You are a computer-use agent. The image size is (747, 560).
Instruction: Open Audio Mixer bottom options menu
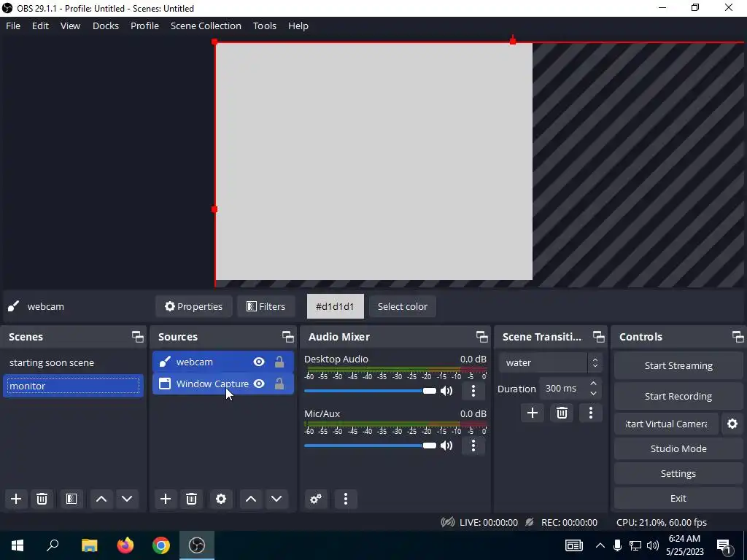click(346, 499)
